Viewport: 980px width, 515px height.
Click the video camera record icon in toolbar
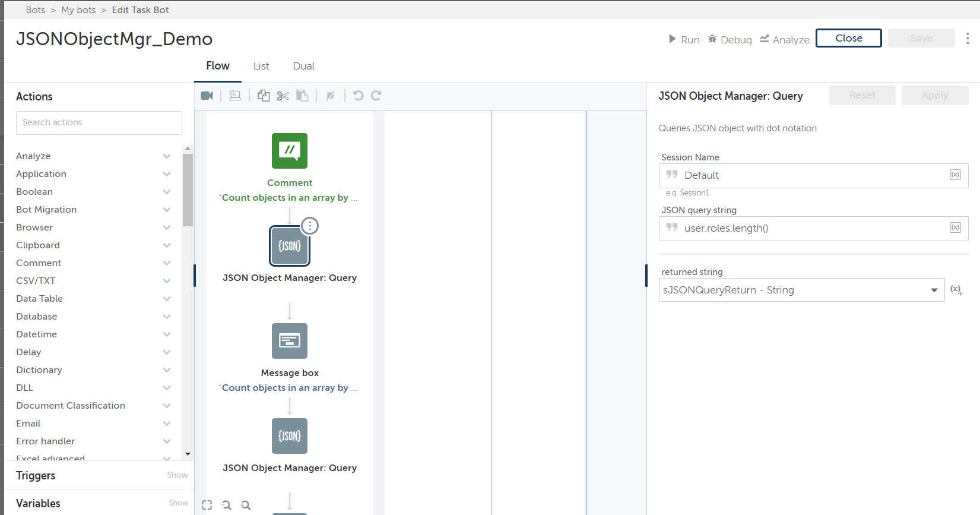pos(207,96)
